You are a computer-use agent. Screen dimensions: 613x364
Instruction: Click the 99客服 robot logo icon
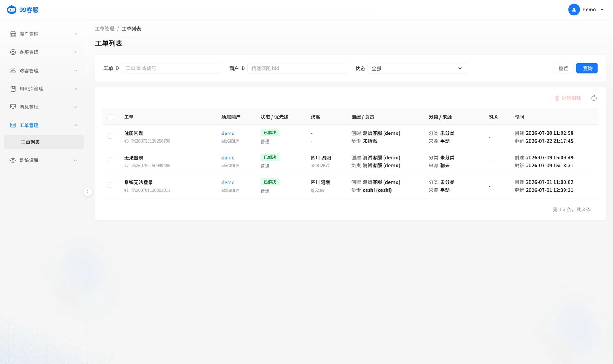click(x=11, y=10)
